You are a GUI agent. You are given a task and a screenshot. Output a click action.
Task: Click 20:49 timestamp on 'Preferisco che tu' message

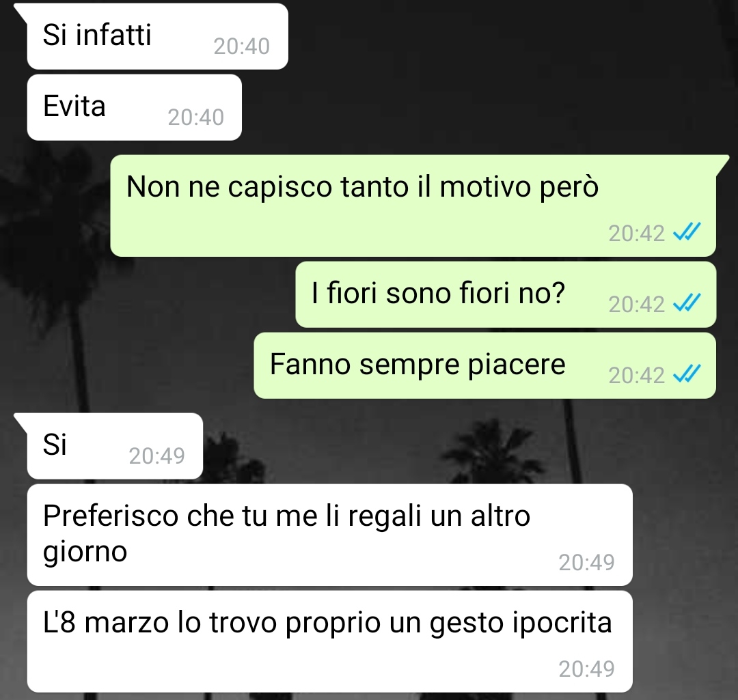(x=586, y=562)
